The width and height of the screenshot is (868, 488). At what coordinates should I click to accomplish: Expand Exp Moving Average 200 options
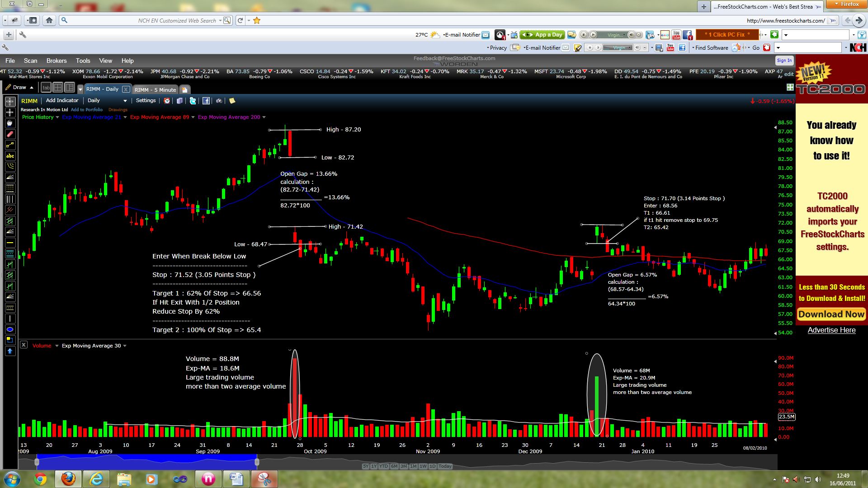[x=264, y=117]
